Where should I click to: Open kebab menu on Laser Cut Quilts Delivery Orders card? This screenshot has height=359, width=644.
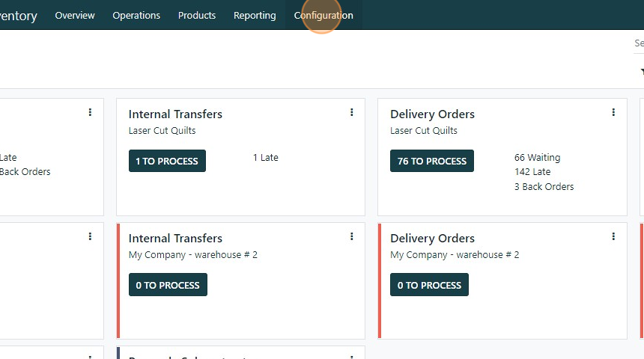click(613, 113)
